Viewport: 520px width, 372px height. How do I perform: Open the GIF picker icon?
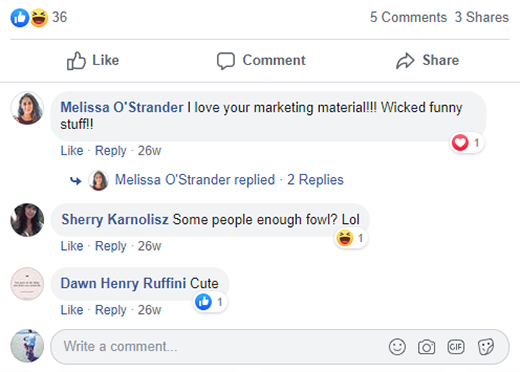coord(456,347)
